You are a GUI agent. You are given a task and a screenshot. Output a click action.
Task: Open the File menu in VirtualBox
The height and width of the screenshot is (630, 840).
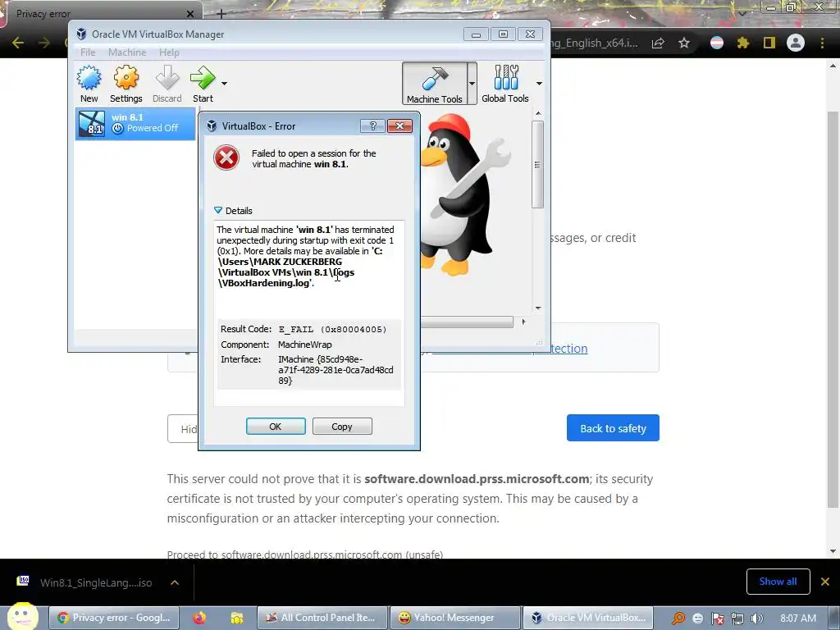tap(88, 52)
